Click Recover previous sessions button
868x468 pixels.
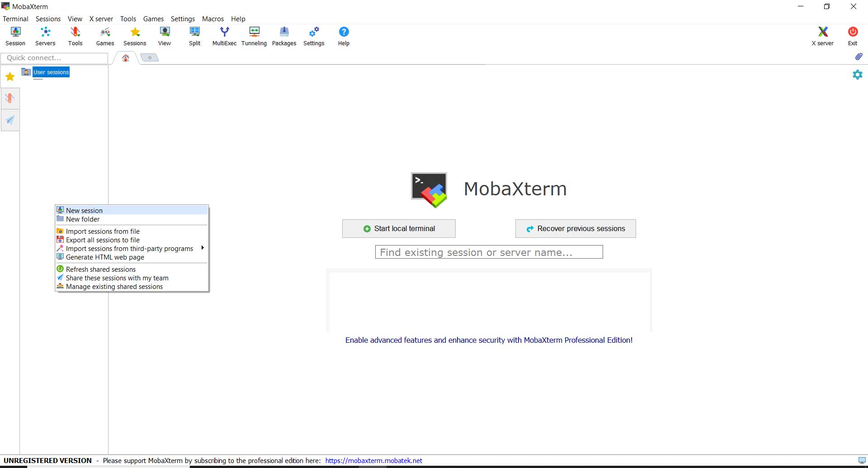[576, 229]
